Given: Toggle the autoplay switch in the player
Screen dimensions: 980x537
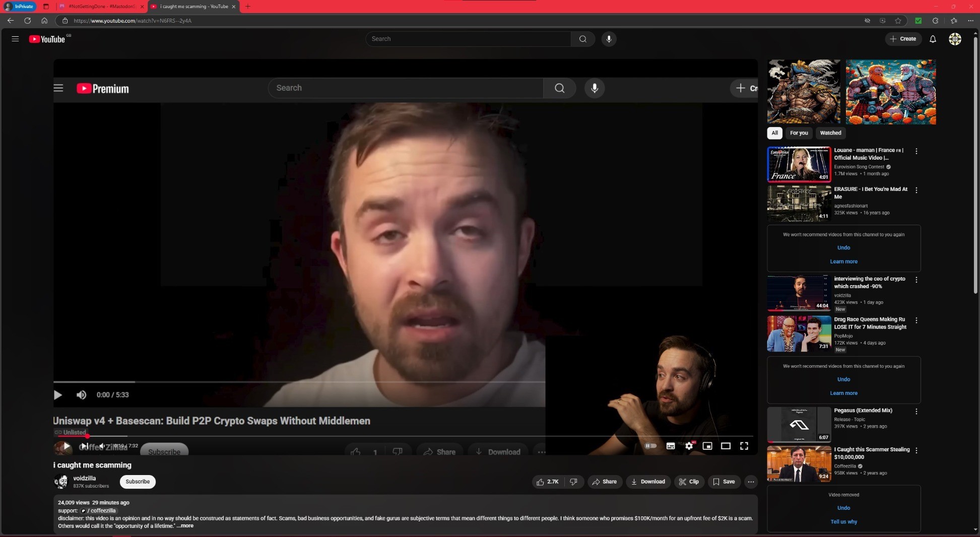Looking at the screenshot, I should (651, 446).
